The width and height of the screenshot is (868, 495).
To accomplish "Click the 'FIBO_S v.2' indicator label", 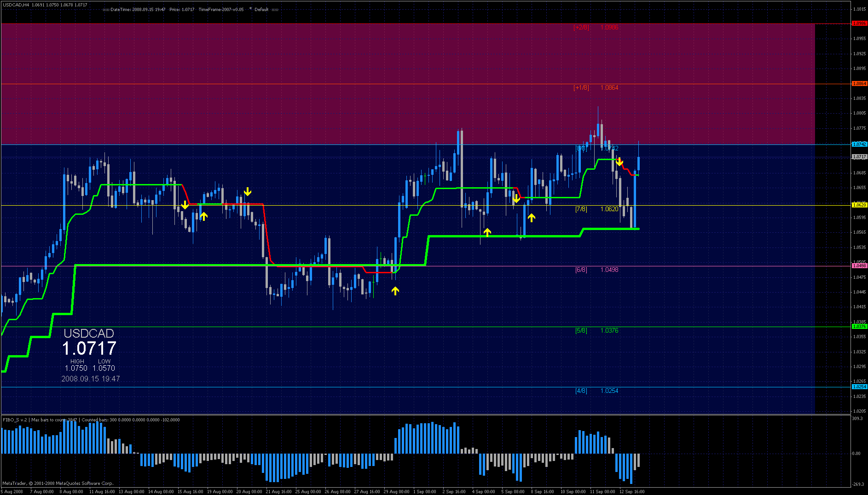I will (15, 420).
